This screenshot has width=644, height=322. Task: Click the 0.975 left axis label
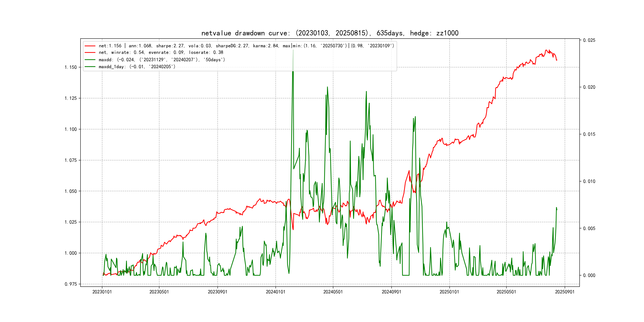[71, 284]
